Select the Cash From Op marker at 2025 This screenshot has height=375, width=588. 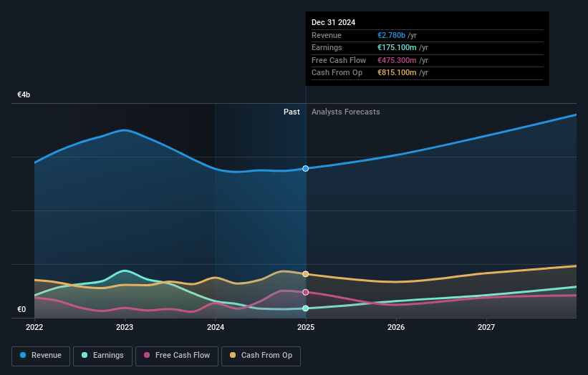tap(306, 274)
